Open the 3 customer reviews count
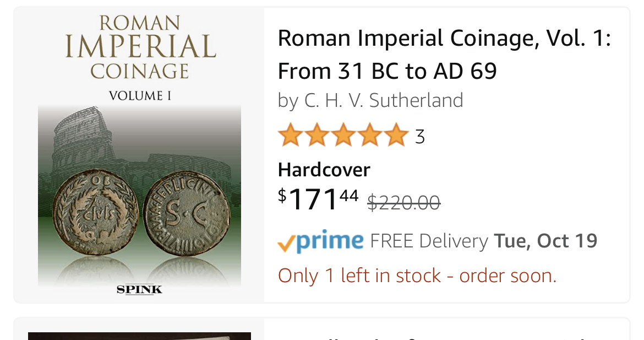The width and height of the screenshot is (644, 340). pos(420,136)
